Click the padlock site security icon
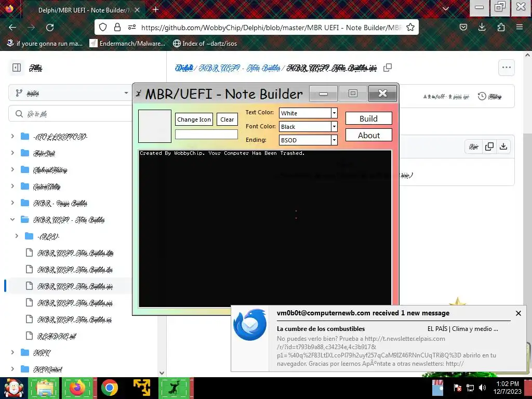Image resolution: width=532 pixels, height=399 pixels. point(117,27)
